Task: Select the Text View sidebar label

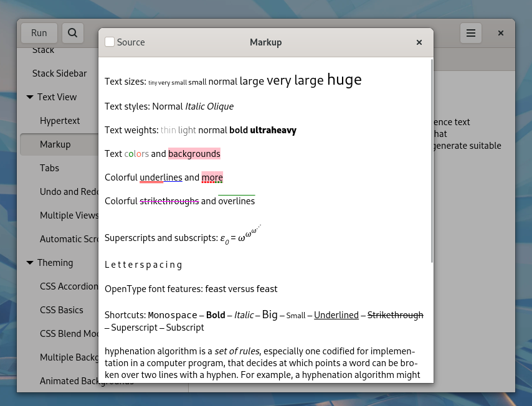Action: click(57, 97)
